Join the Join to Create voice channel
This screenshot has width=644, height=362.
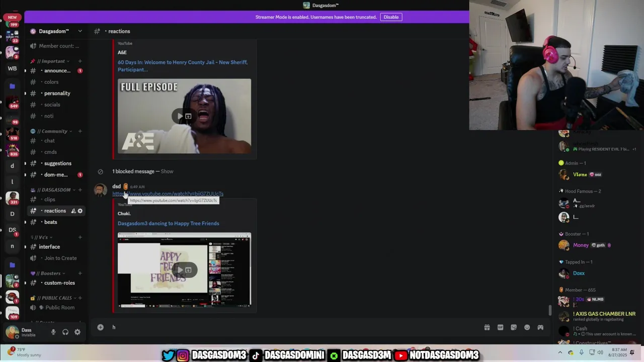pyautogui.click(x=55, y=258)
